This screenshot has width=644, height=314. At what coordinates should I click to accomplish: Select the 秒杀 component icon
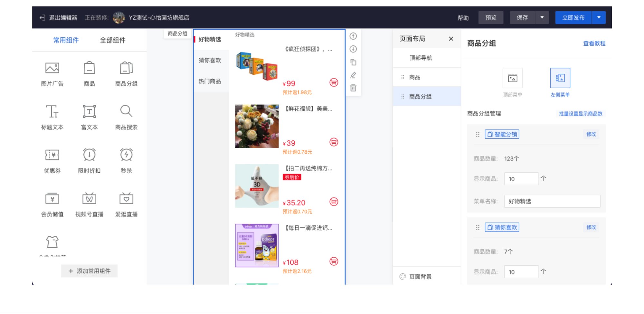(126, 155)
